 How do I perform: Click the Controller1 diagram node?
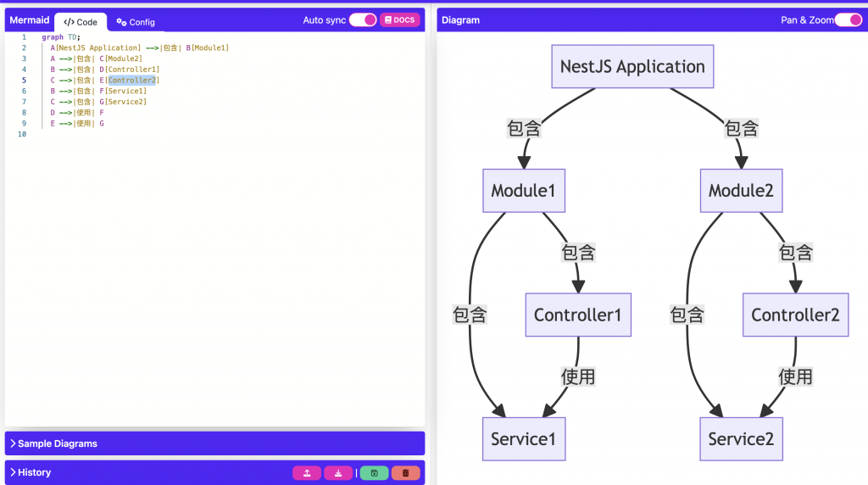(x=578, y=315)
